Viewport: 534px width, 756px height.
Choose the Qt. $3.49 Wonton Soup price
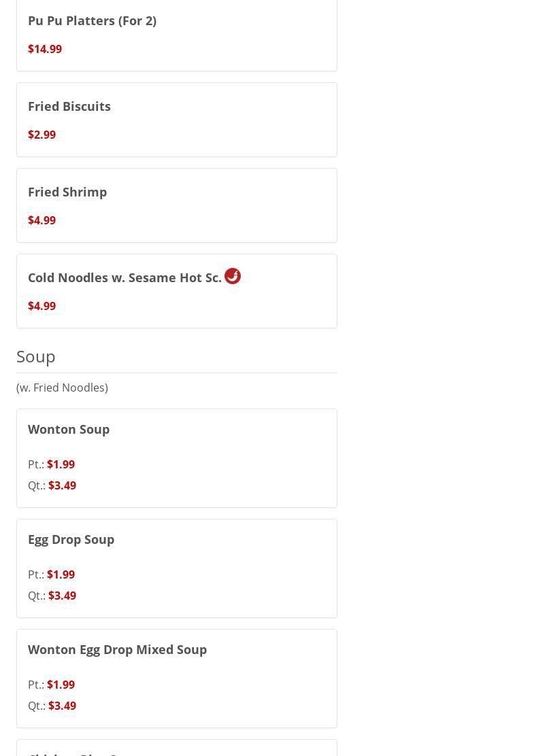tap(62, 485)
